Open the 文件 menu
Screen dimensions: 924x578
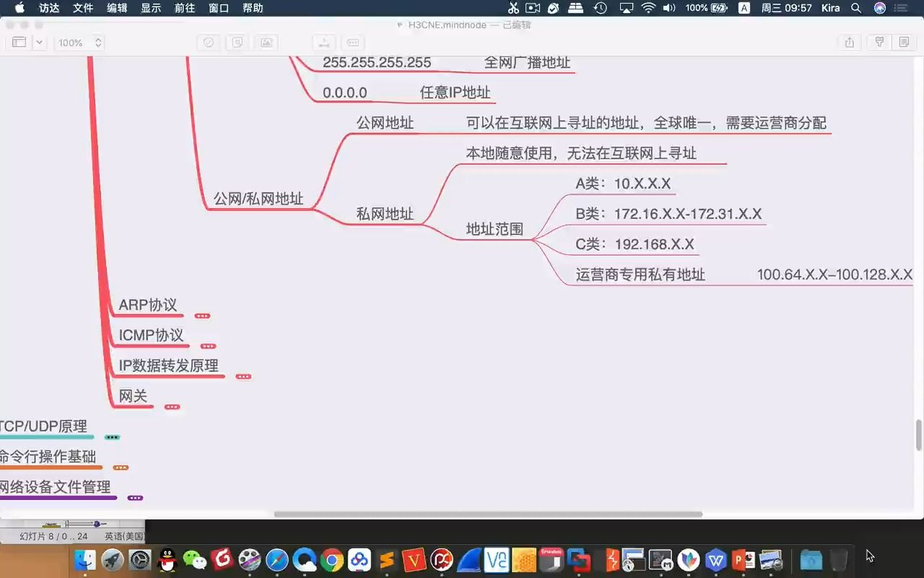83,8
